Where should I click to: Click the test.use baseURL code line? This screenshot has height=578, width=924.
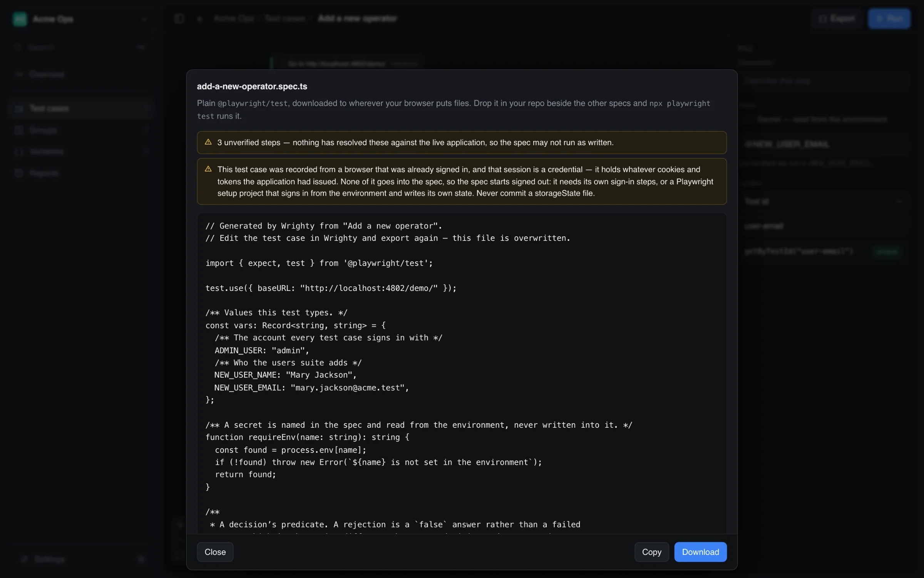(x=331, y=288)
